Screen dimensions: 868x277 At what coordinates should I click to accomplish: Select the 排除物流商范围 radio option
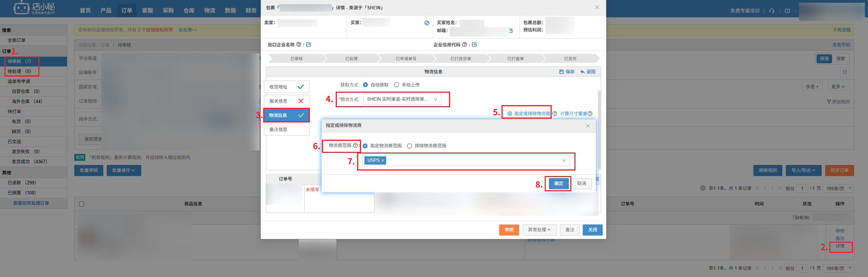point(410,146)
